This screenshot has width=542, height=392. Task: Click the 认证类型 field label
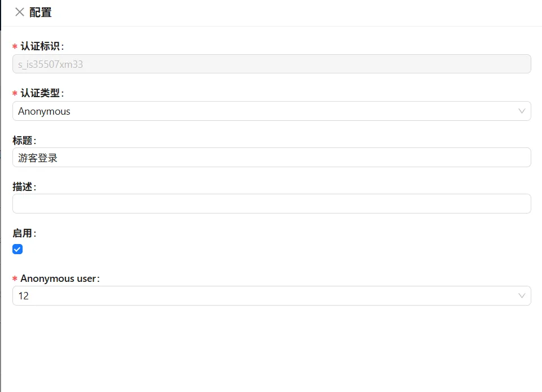pyautogui.click(x=40, y=93)
